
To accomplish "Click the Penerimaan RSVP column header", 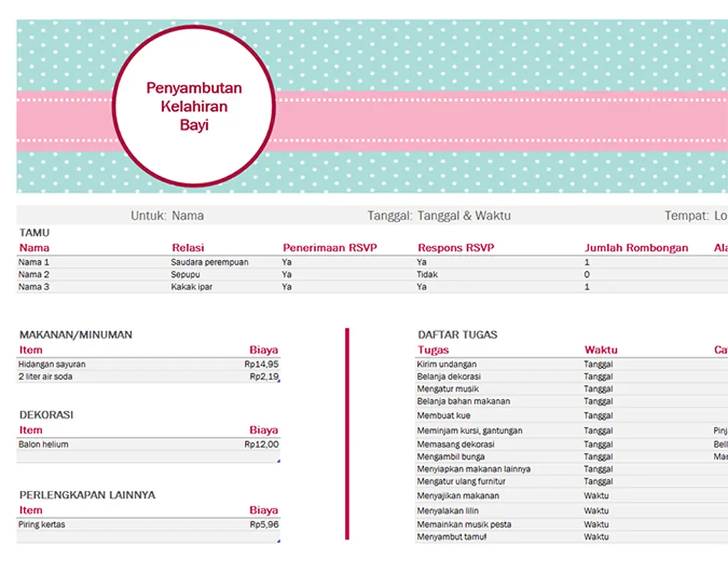I will coord(335,248).
